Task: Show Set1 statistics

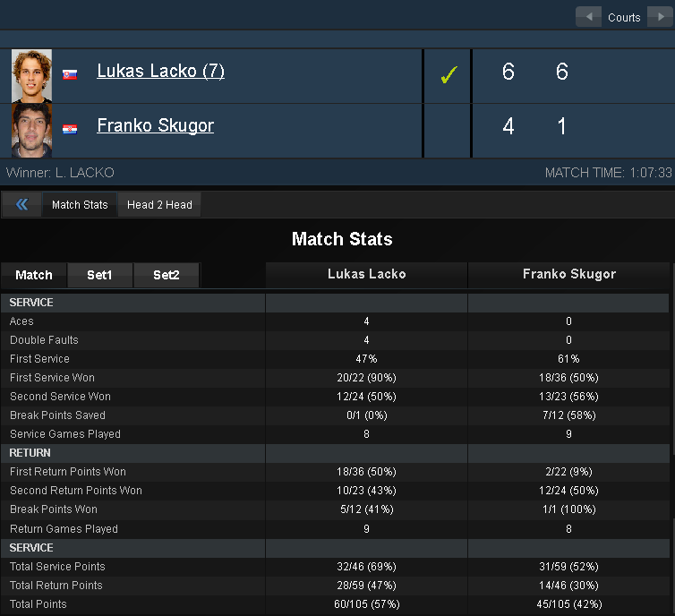Action: pyautogui.click(x=100, y=275)
